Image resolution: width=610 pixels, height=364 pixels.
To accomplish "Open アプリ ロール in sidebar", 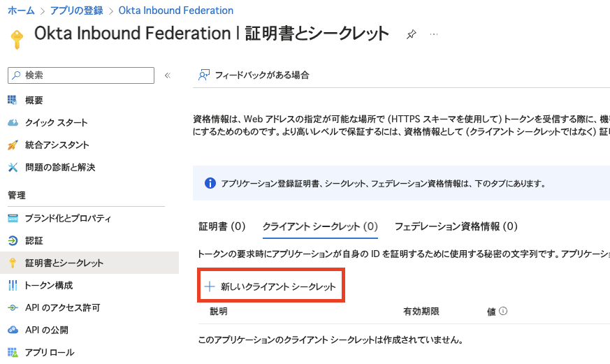I will 49,352.
